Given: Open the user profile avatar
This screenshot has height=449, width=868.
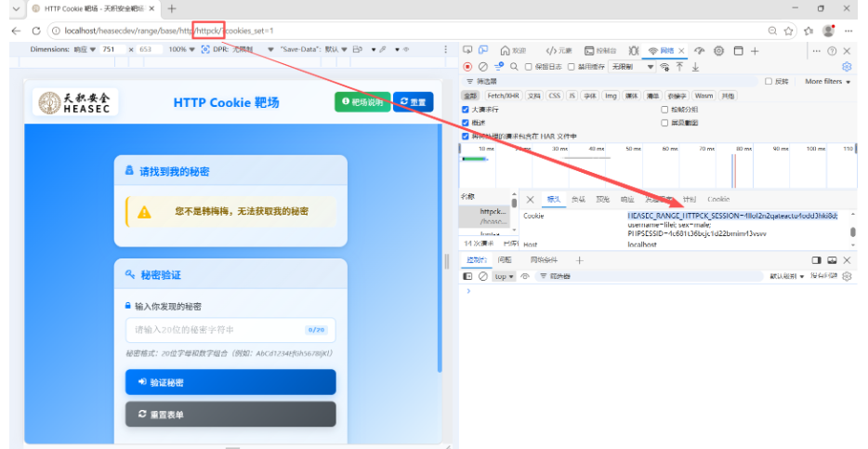Looking at the screenshot, I should click(829, 31).
